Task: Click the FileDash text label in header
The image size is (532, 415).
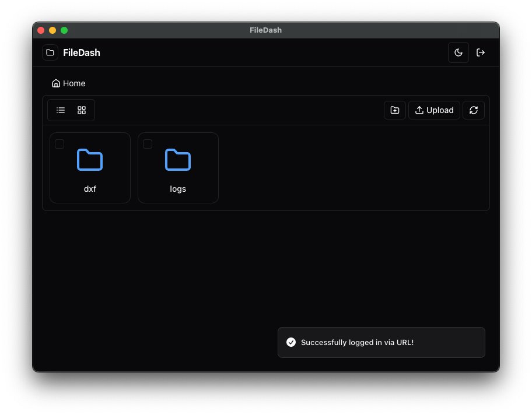Action: pyautogui.click(x=82, y=52)
